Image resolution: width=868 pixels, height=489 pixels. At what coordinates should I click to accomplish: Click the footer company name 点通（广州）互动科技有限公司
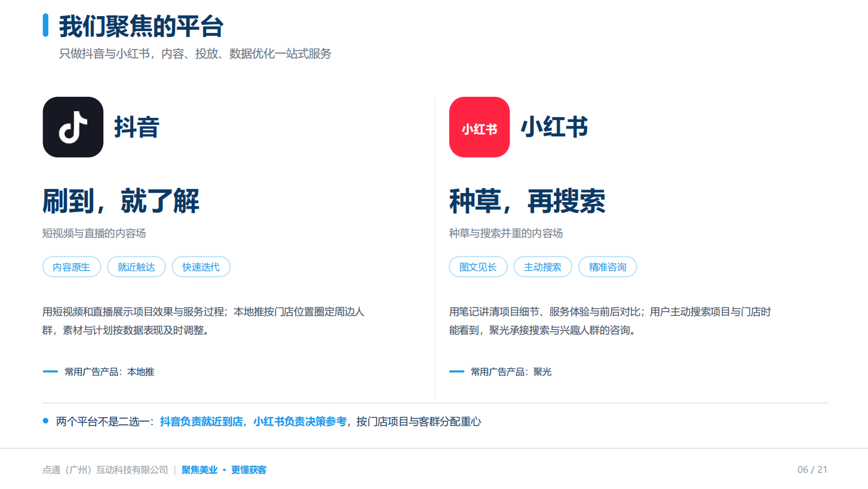[x=105, y=470]
